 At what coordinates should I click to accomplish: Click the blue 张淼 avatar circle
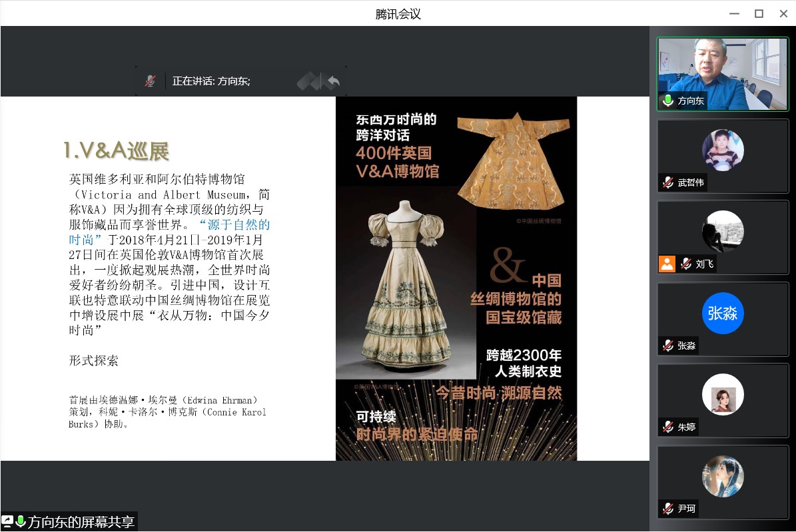tap(723, 313)
